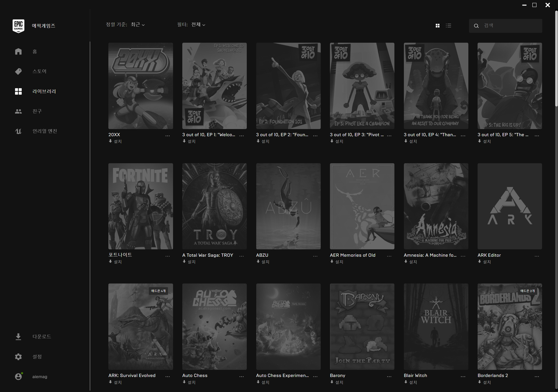Open options menu for 3 out of 10 EP 1
This screenshot has height=392, width=558.
(242, 136)
